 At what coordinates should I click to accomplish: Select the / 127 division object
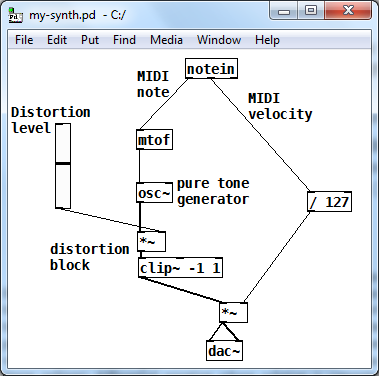[x=329, y=202]
